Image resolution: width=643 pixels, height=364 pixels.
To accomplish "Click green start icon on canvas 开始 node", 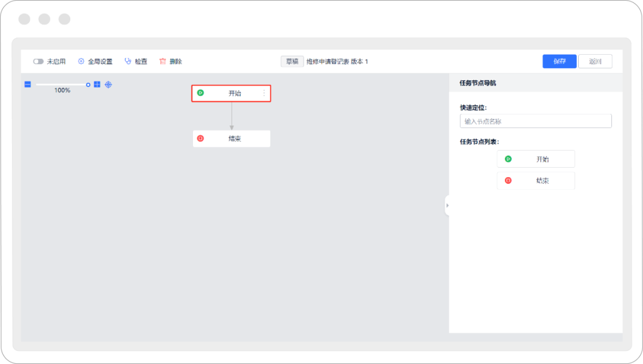I will coord(201,93).
